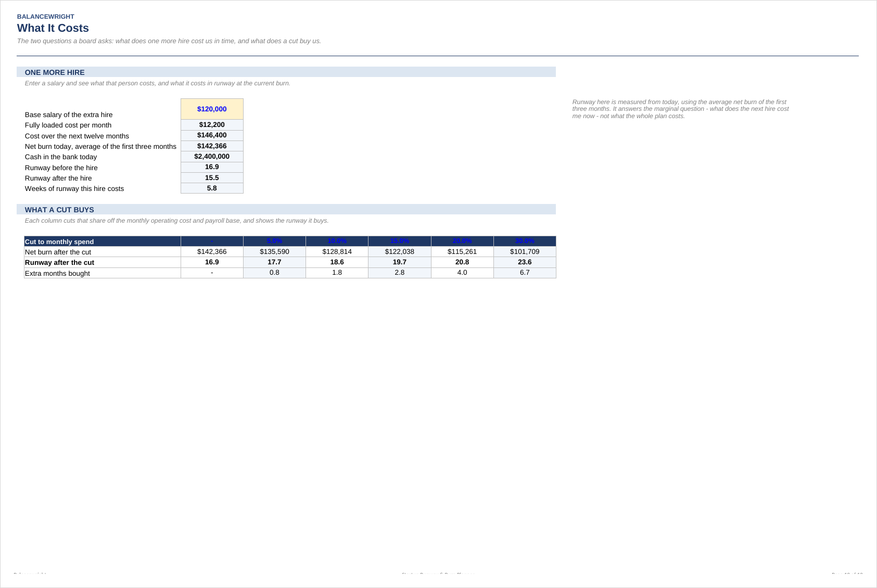Click the Runway after the hire value 15.5
Viewport: 877px width, 588px height.
click(212, 178)
